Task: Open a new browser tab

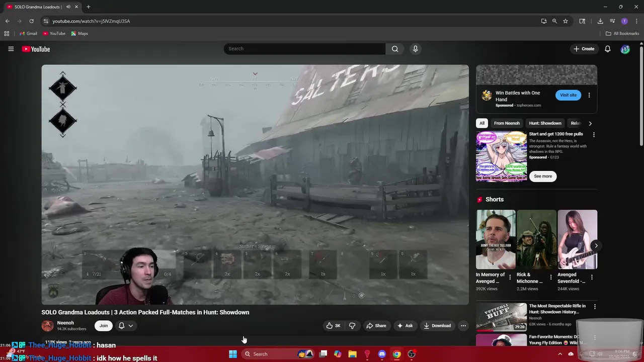Action: 88,7
